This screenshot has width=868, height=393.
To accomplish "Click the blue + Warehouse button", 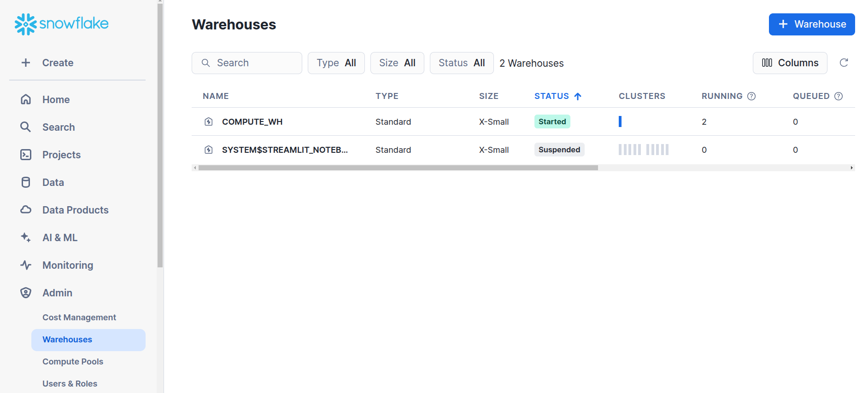I will coord(812,24).
